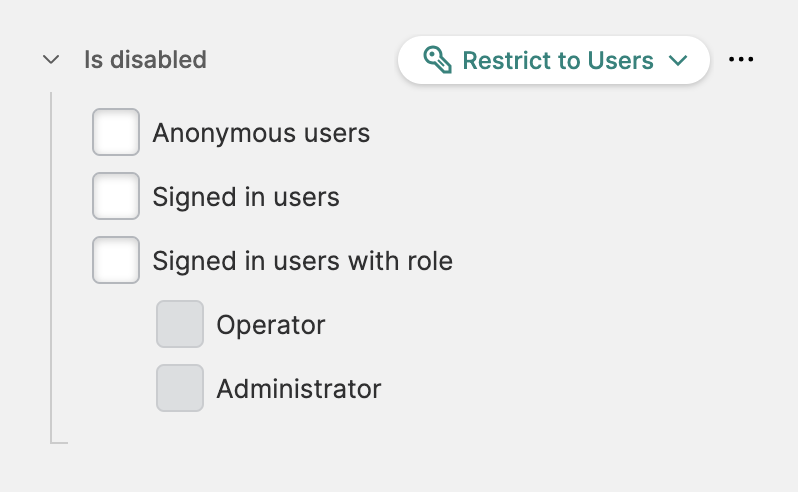
Task: Click the Signed in users with role text
Action: click(x=302, y=261)
